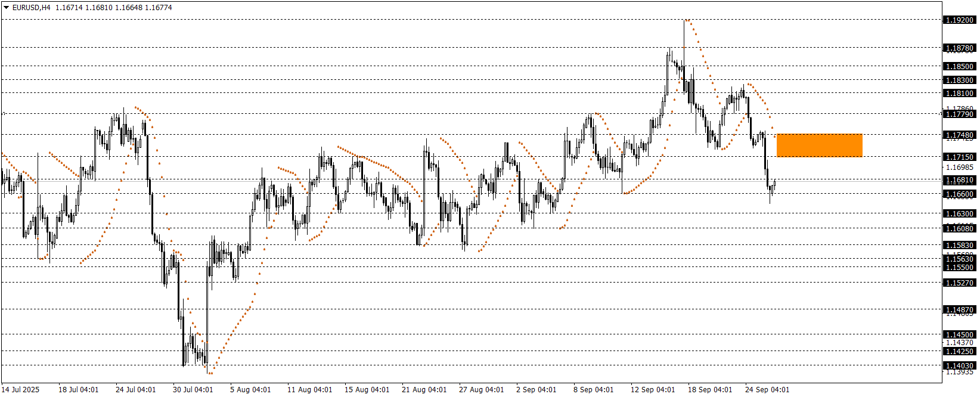Click the 1.15270 price level label

pos(960,283)
